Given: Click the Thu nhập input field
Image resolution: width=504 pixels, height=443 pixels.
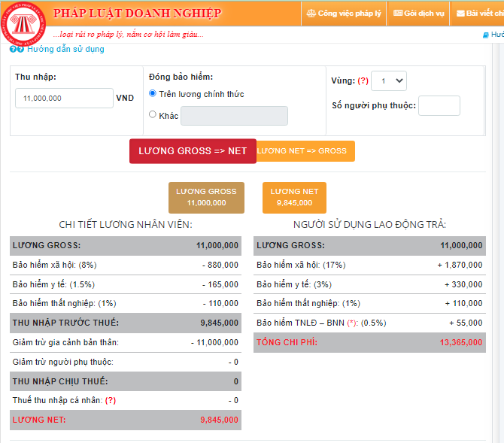Looking at the screenshot, I should (x=64, y=98).
